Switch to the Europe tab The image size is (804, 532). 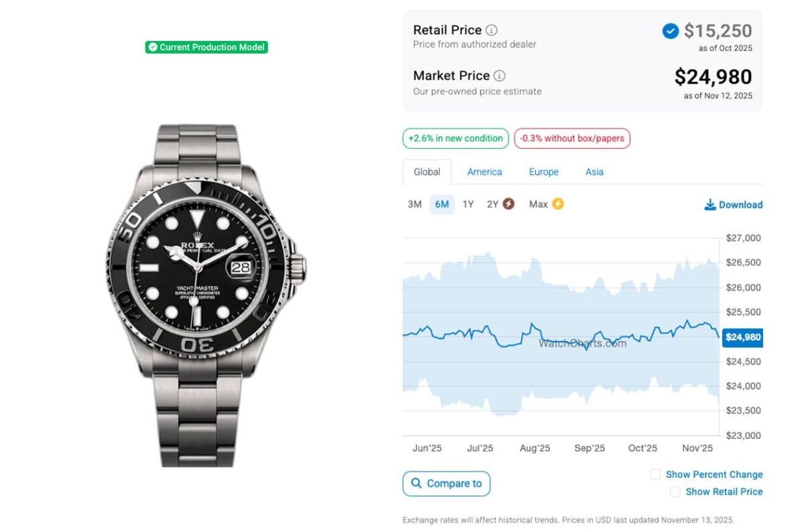pos(543,172)
